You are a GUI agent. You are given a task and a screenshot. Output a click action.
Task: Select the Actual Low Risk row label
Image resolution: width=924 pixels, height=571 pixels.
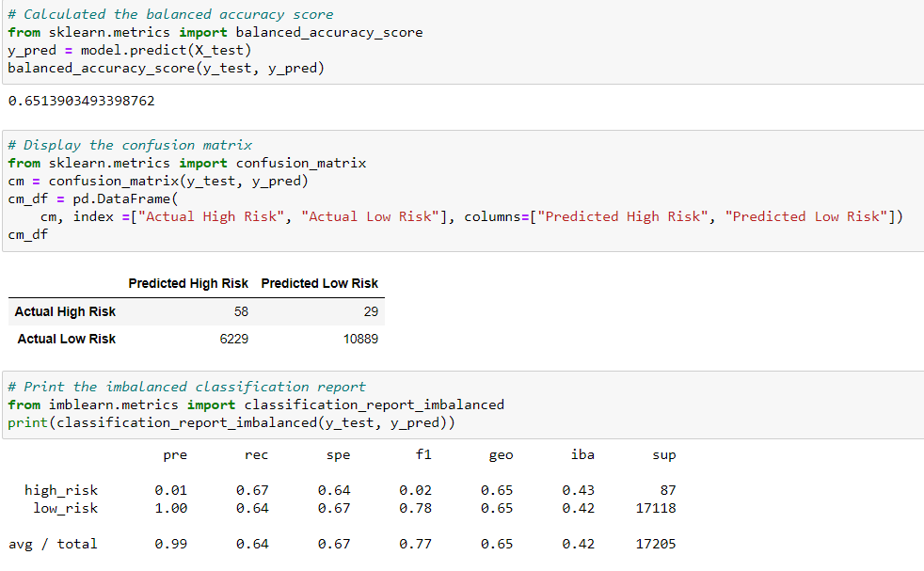(66, 340)
